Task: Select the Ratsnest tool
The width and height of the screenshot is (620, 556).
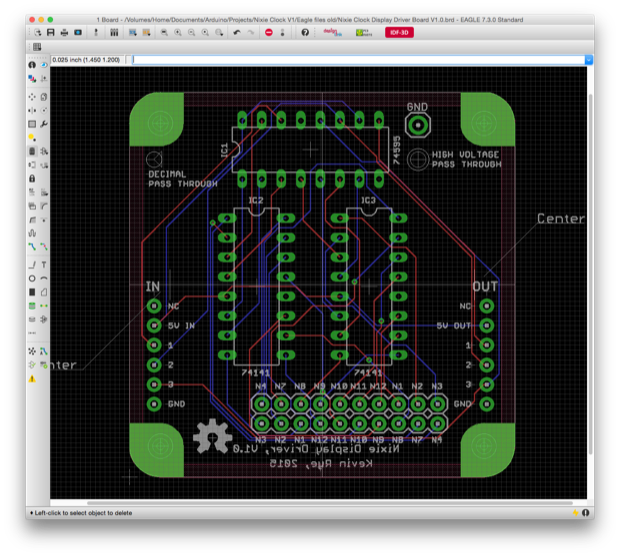Action: 32,351
